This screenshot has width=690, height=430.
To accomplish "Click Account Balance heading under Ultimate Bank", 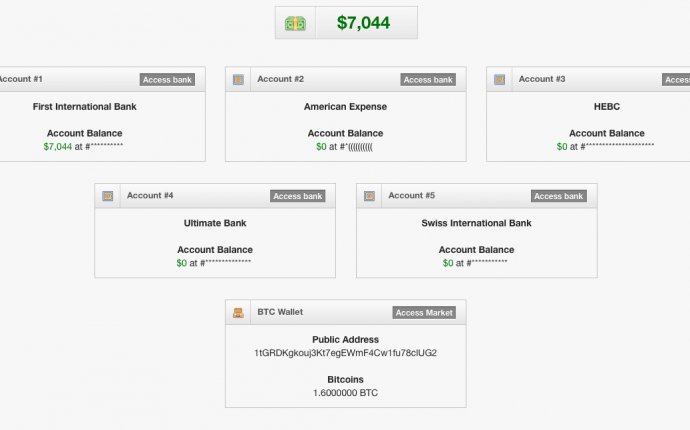I will [x=215, y=250].
